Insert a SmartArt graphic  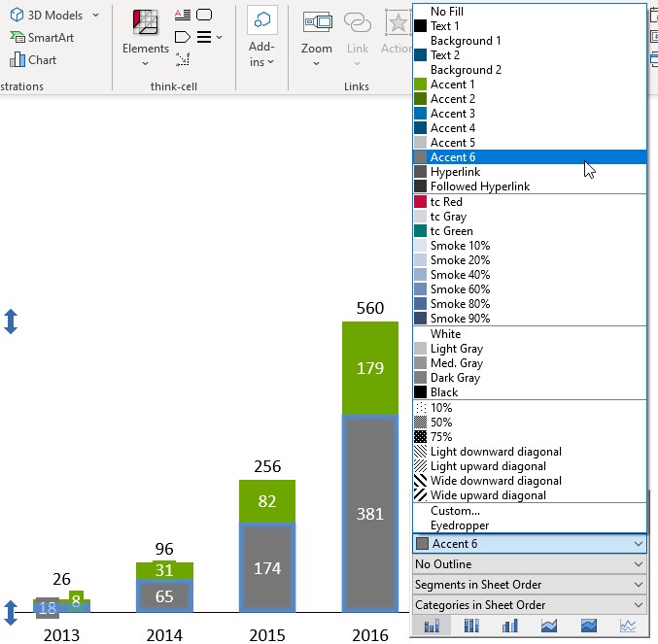tap(43, 38)
